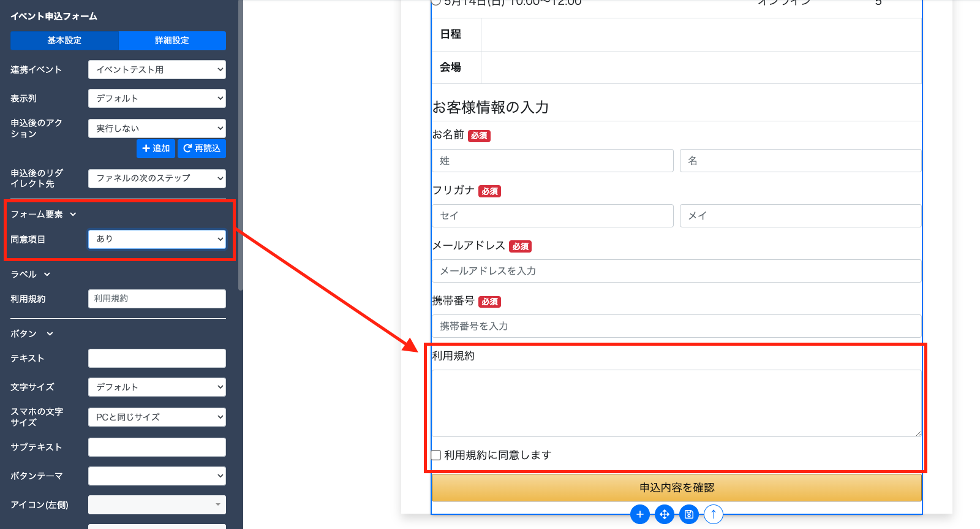980x529 pixels.
Task: Check the 利用規約に同意します checkbox
Action: pos(436,455)
